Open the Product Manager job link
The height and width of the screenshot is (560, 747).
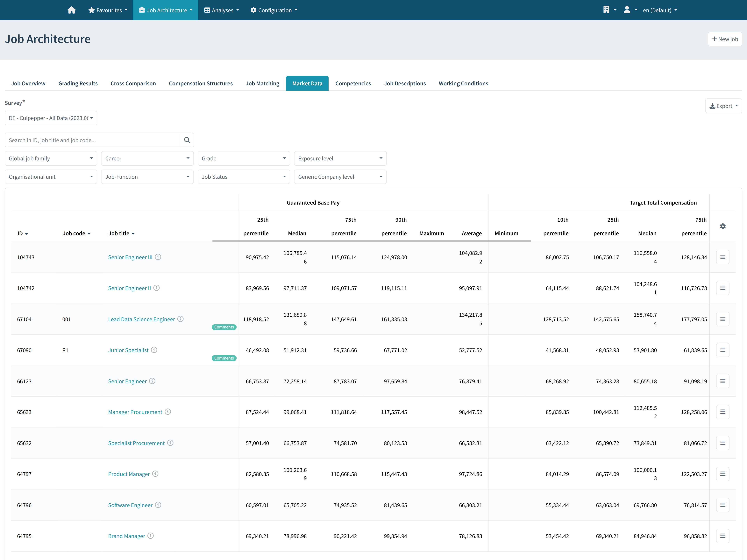click(129, 474)
